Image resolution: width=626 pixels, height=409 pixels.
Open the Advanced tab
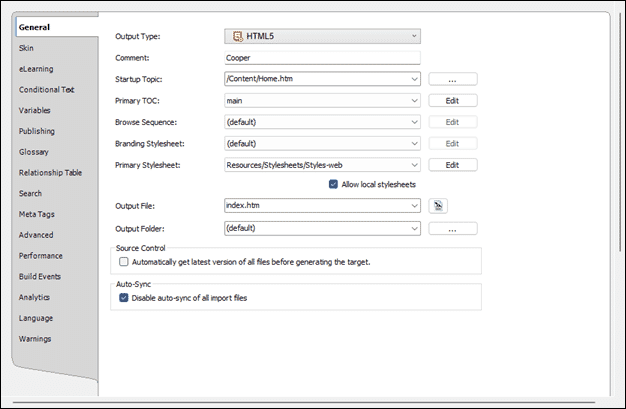[x=36, y=235]
